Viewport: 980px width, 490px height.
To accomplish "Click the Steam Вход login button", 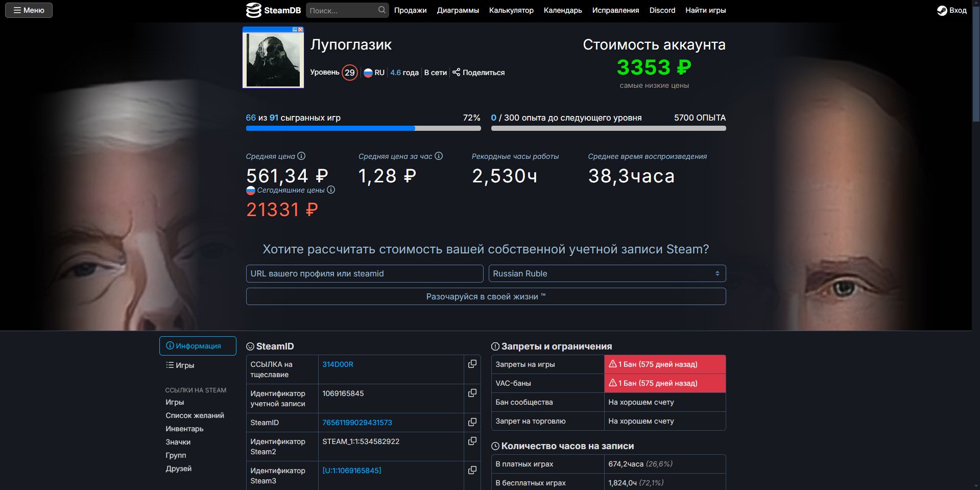I will (952, 10).
